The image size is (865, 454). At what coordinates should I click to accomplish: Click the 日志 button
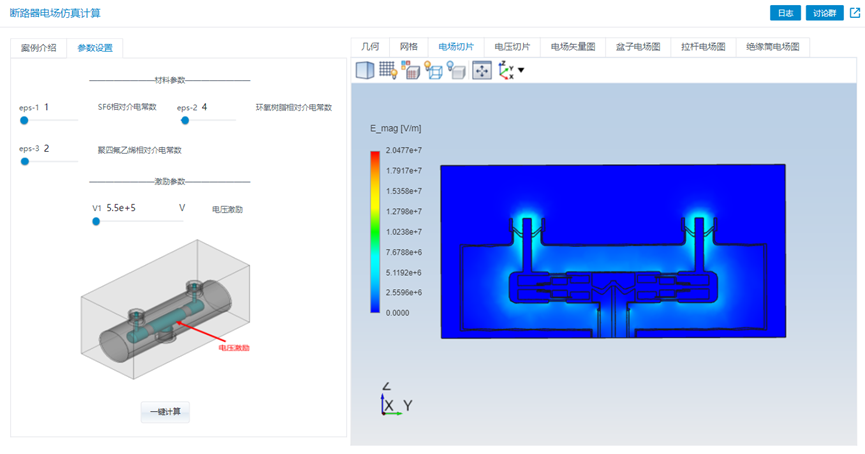point(785,13)
